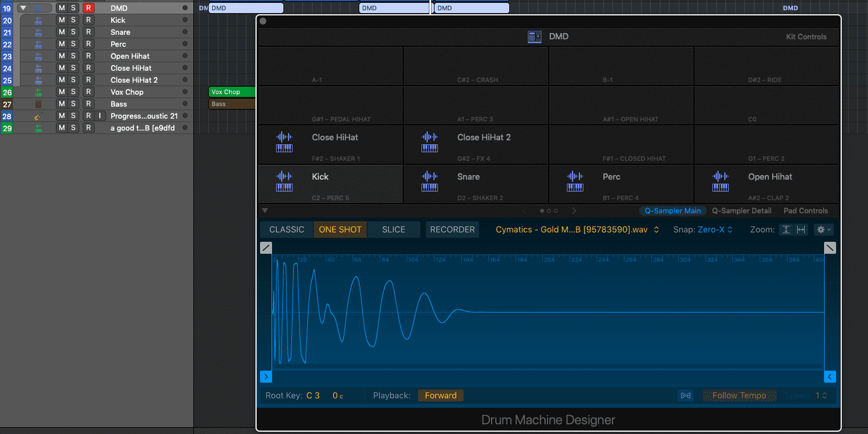This screenshot has height=434, width=868.
Task: Click the Open Hihat pad sampler icon
Action: click(x=720, y=182)
